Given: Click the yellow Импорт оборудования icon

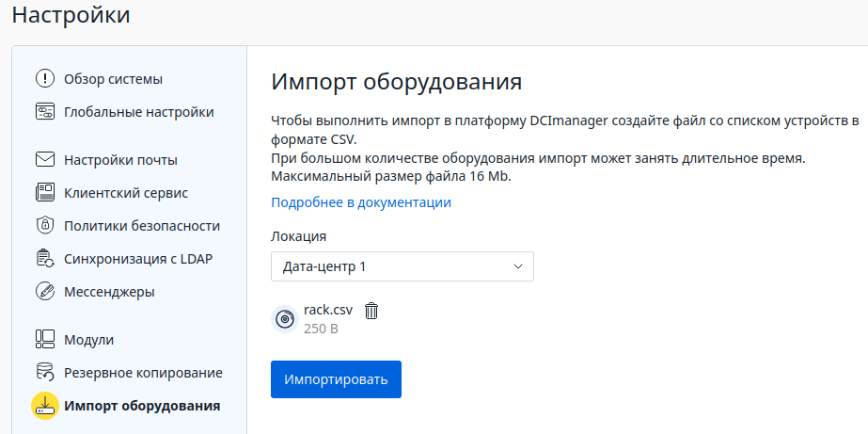Looking at the screenshot, I should 45,406.
